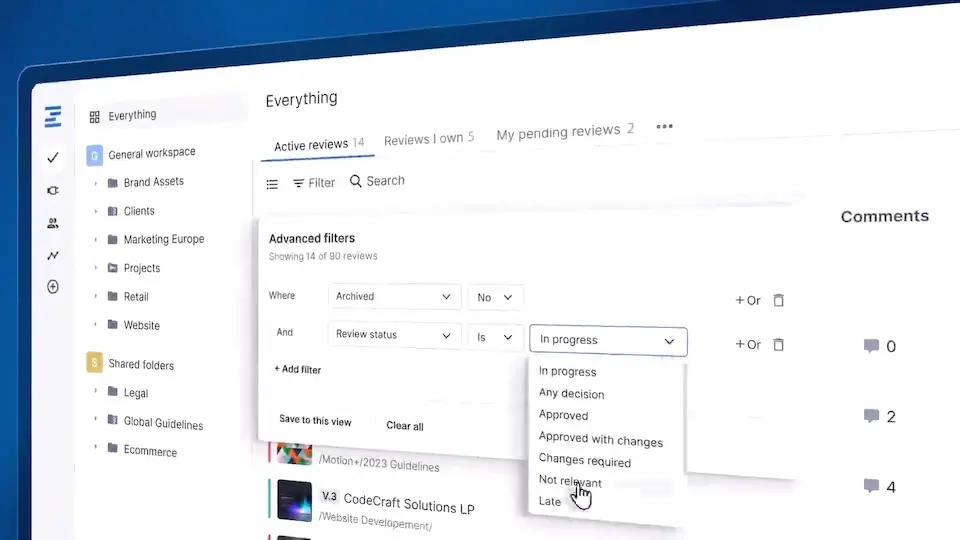
Task: Switch to Reviews I own tab
Action: (x=428, y=138)
